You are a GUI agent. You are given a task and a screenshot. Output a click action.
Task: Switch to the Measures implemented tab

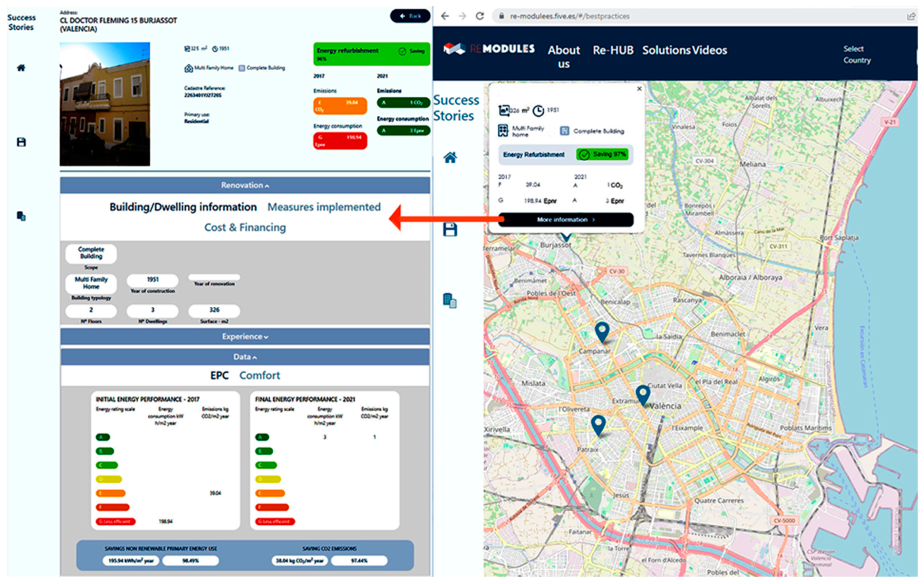[x=324, y=207]
